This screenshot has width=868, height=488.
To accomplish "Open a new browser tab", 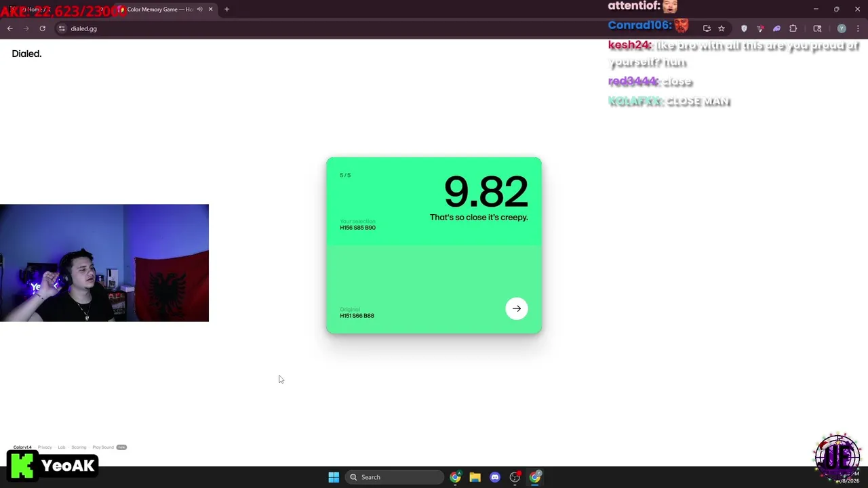I will pos(226,9).
